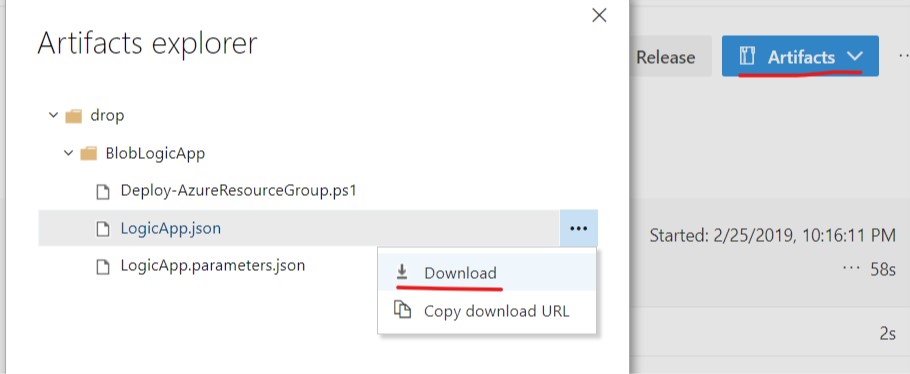Open the Artifacts dropdown button
910x374 pixels.
coord(800,56)
